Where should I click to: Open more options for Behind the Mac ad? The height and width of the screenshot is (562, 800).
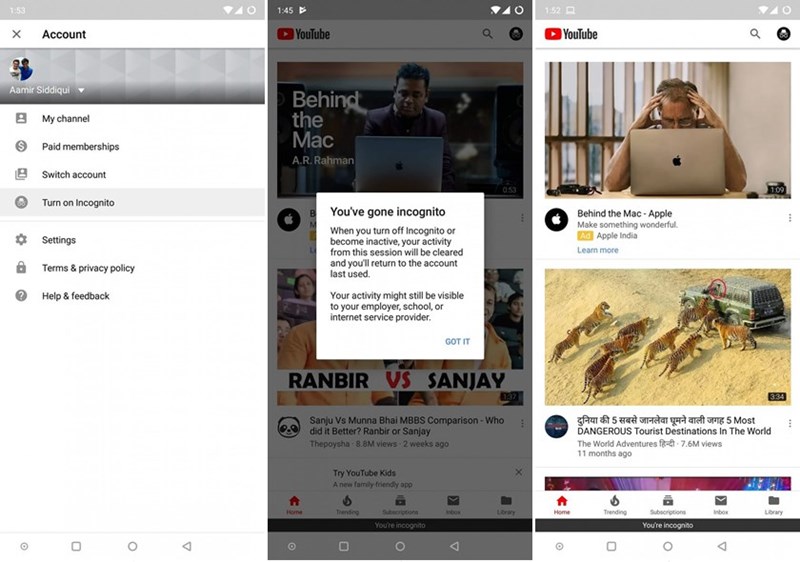point(790,218)
